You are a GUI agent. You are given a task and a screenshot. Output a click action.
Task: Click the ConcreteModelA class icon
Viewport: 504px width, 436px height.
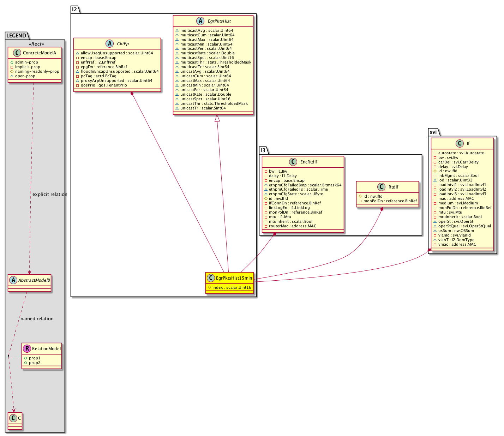(17, 53)
